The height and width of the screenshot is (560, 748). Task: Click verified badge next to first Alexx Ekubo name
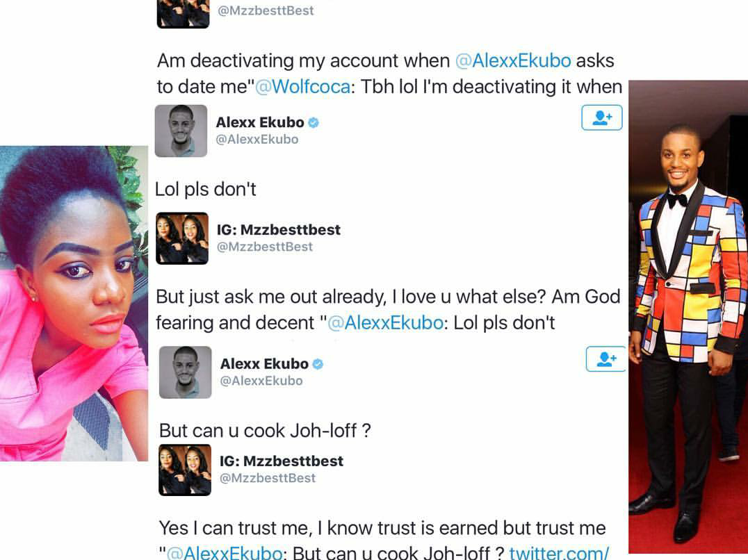[314, 122]
